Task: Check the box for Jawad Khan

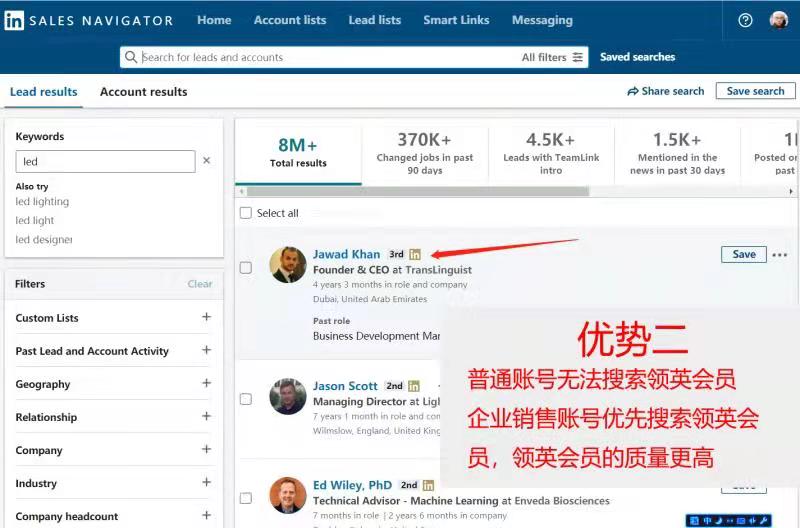Action: (x=246, y=268)
